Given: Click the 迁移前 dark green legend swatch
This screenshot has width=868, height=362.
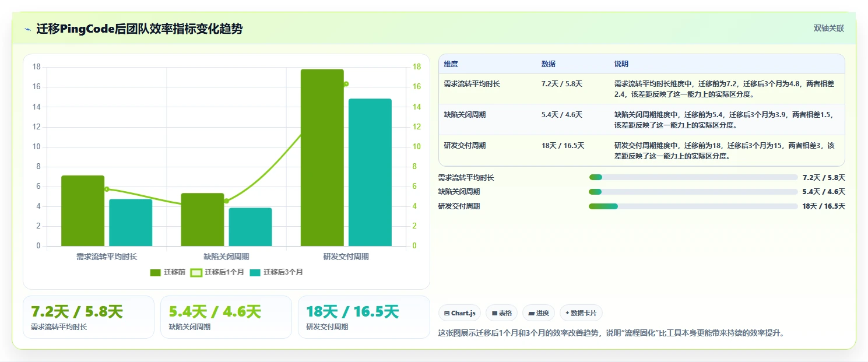Looking at the screenshot, I should tap(155, 272).
